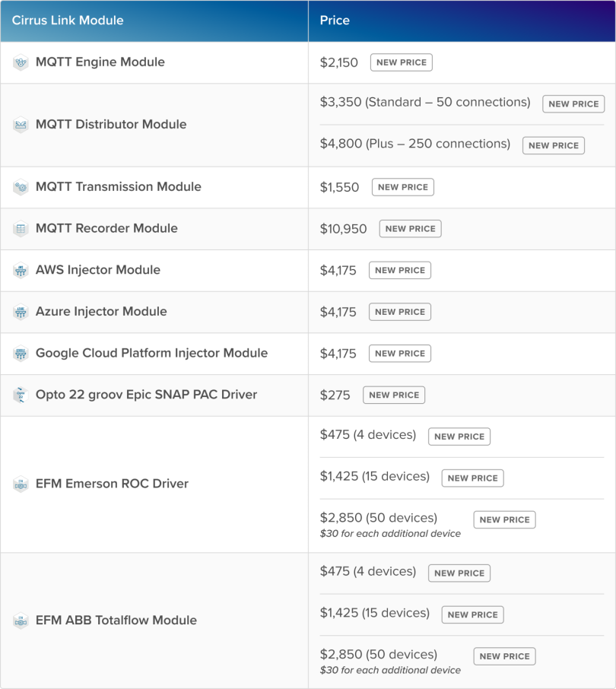Click NEW PRICE badge in AWS Injector row

click(400, 270)
